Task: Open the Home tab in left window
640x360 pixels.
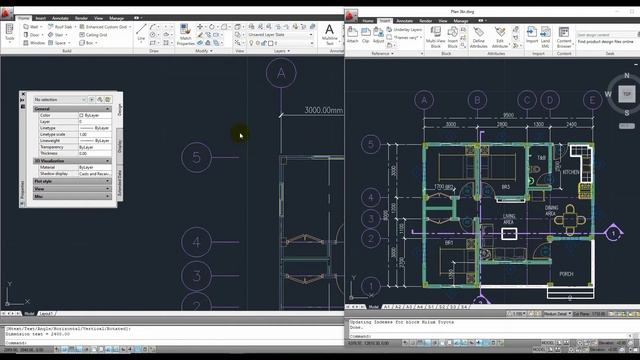Action: pos(23,18)
